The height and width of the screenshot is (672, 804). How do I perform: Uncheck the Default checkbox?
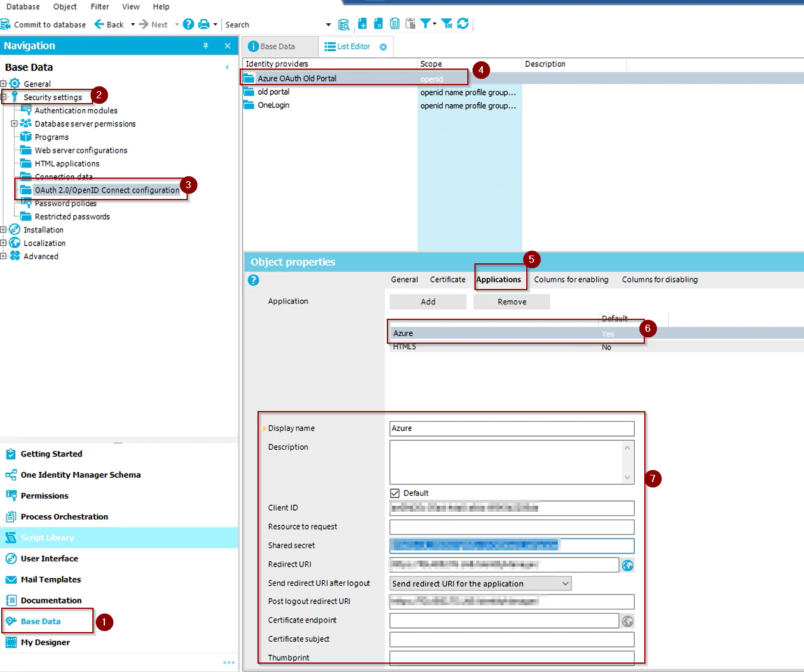click(x=395, y=493)
